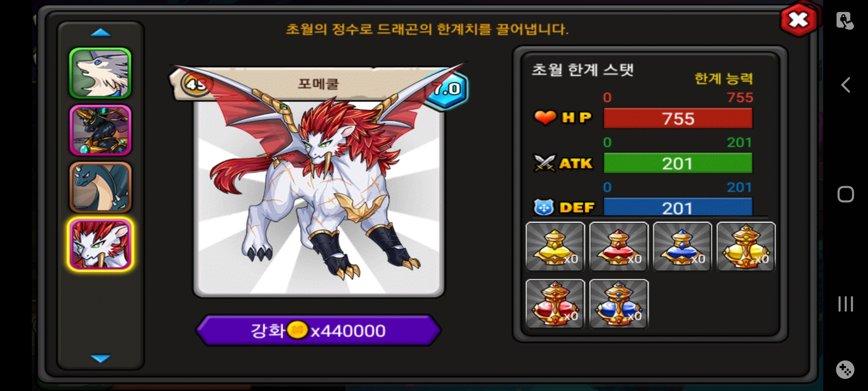Choose the white wolf dragon thumbnail
Viewport: 868px width, 391px height.
tap(100, 73)
